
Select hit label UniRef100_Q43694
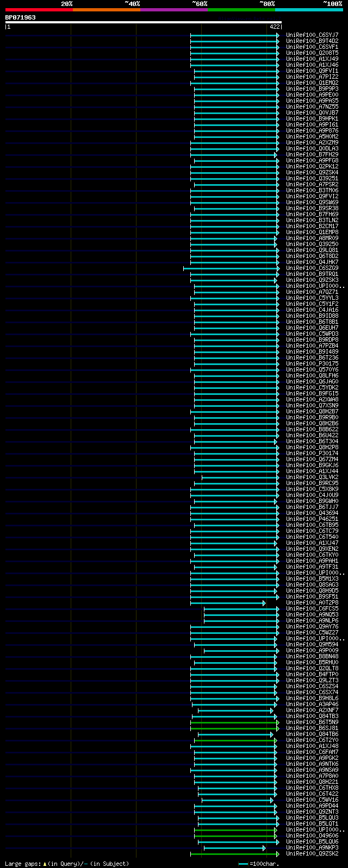[x=312, y=513]
